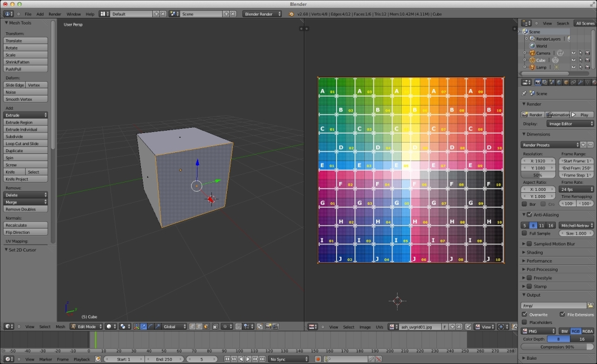
Task: Open the World properties globe tab icon
Action: click(x=559, y=82)
